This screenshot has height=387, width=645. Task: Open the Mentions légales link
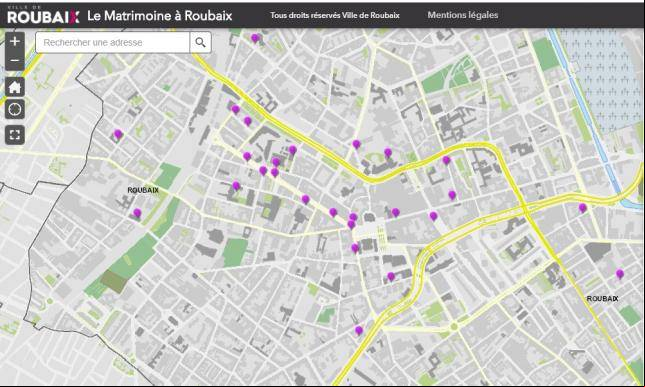pyautogui.click(x=463, y=15)
